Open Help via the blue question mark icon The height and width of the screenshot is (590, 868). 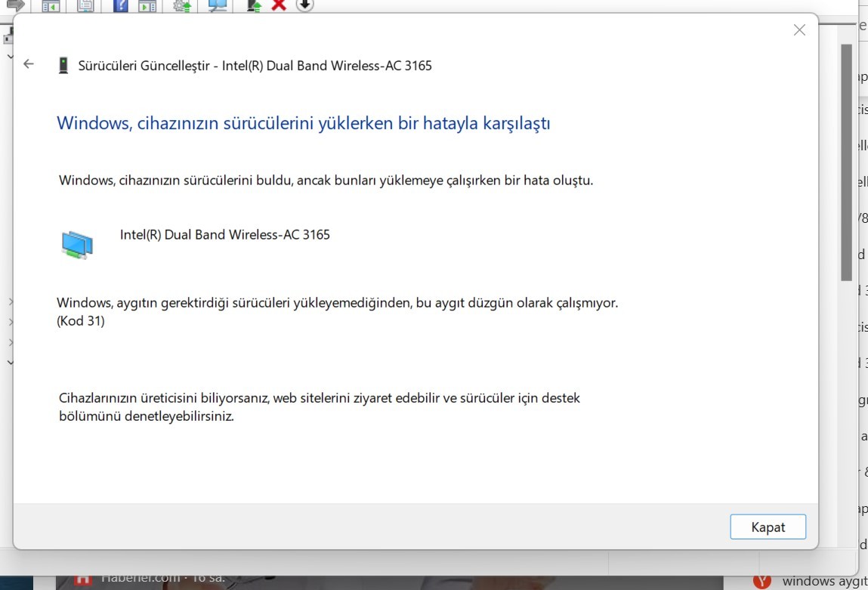pyautogui.click(x=120, y=5)
